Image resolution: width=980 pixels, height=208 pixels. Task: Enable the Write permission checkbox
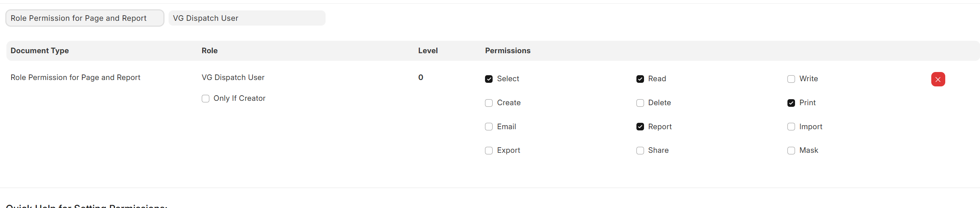(x=791, y=79)
